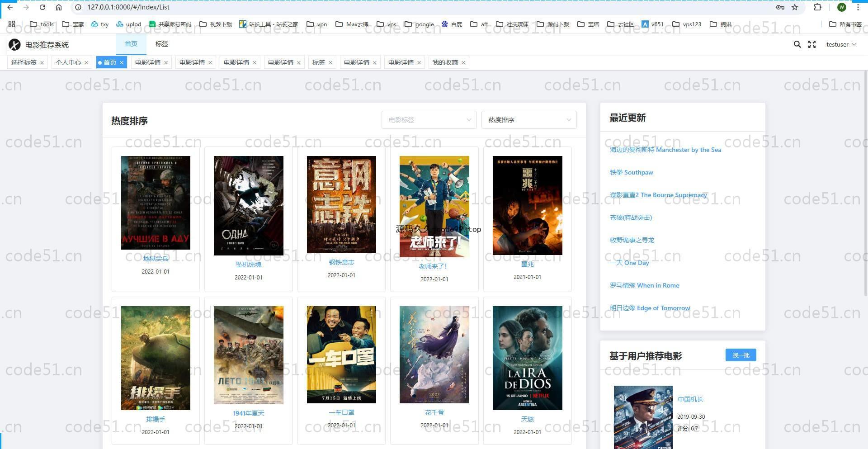Open the Chrome three-dot menu
Image resolution: width=868 pixels, height=449 pixels.
(858, 7)
